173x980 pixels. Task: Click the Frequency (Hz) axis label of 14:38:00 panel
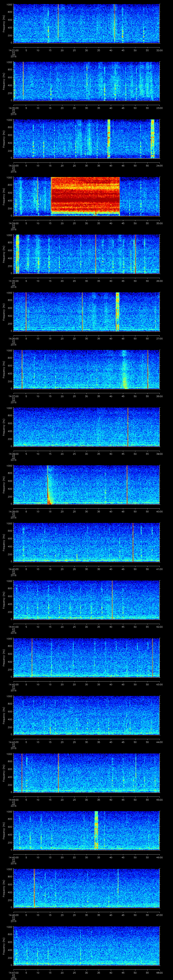4,427
